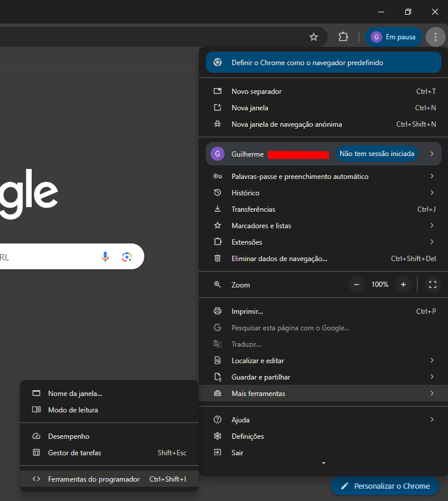This screenshot has width=448, height=501.
Task: Expand the Extensões submenu chevron
Action: [x=432, y=242]
